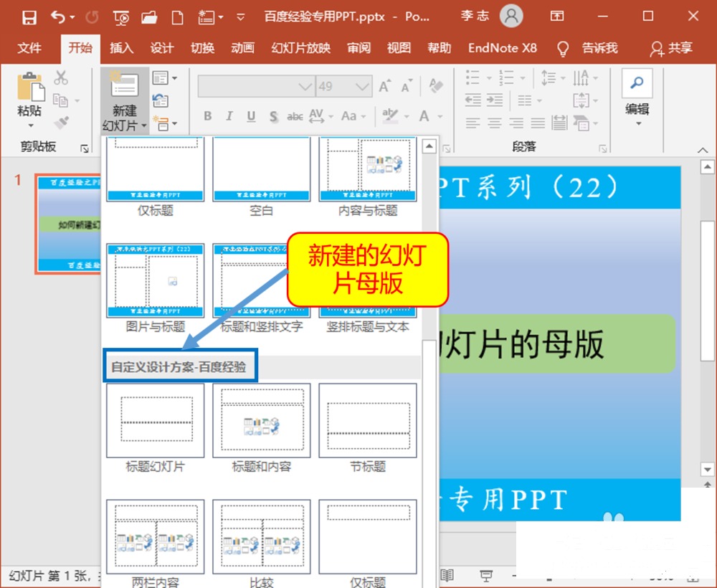Image resolution: width=717 pixels, height=588 pixels.
Task: Toggle Text Shadow formatting
Action: (x=273, y=117)
